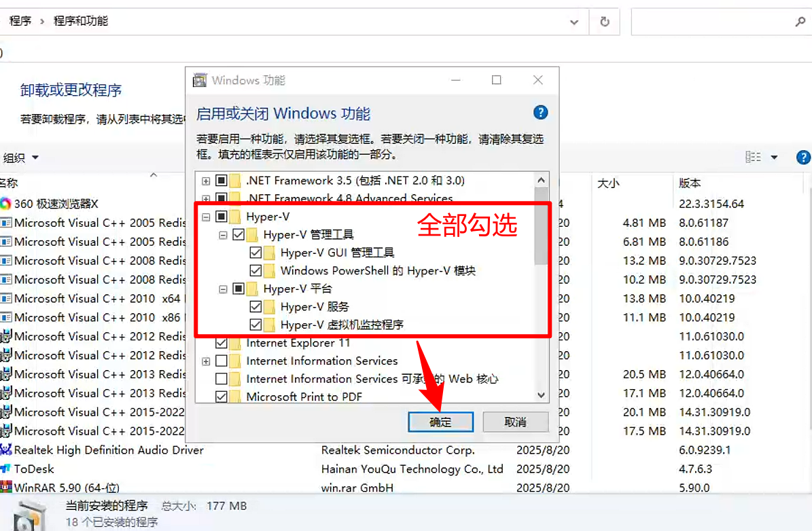Select WinRAR 5.90 (64-位) entry
This screenshot has width=812, height=531.
67,488
